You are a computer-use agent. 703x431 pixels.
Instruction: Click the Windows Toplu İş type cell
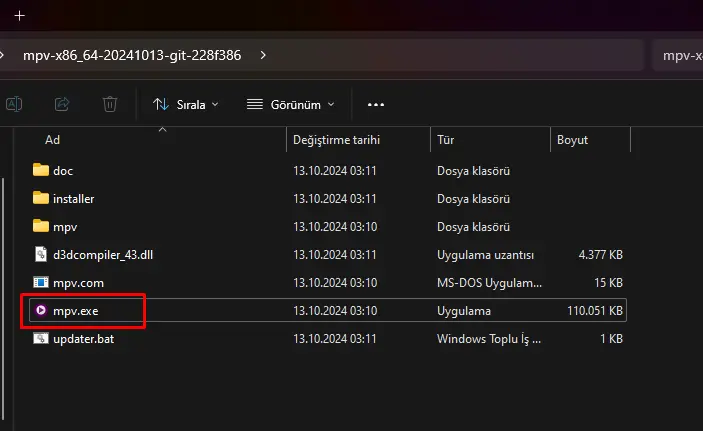click(x=489, y=339)
